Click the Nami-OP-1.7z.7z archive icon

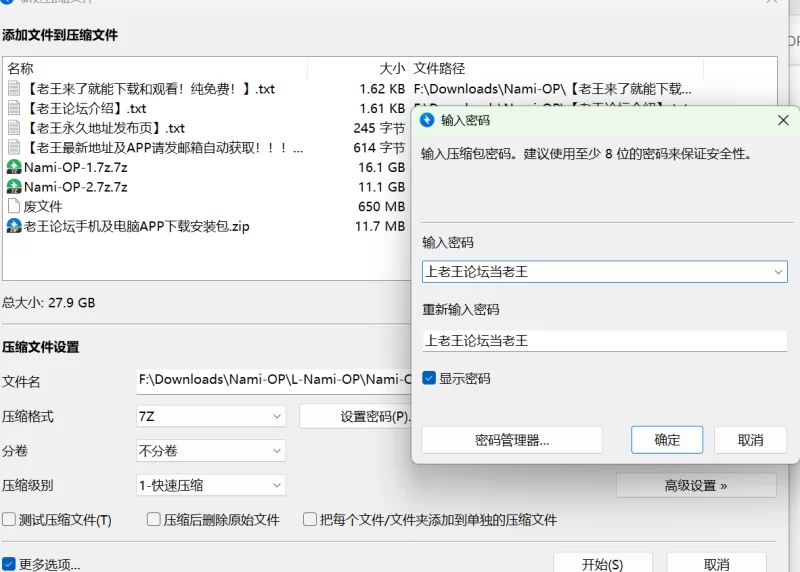tap(14, 167)
